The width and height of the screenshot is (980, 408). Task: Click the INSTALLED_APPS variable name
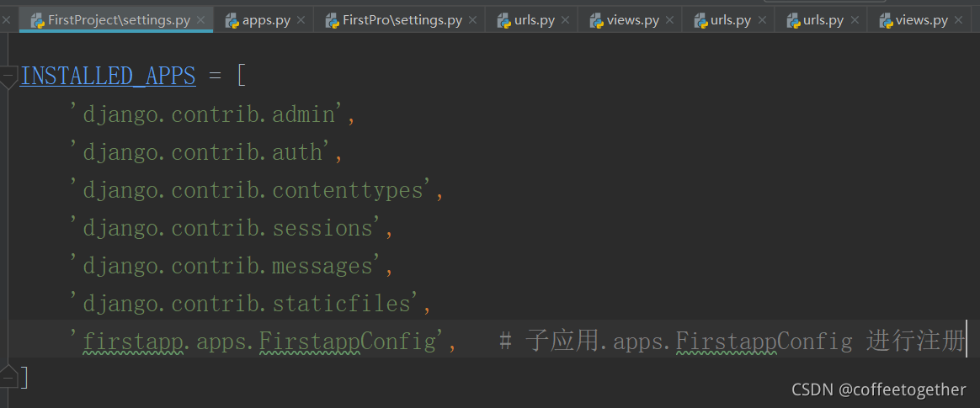click(108, 77)
